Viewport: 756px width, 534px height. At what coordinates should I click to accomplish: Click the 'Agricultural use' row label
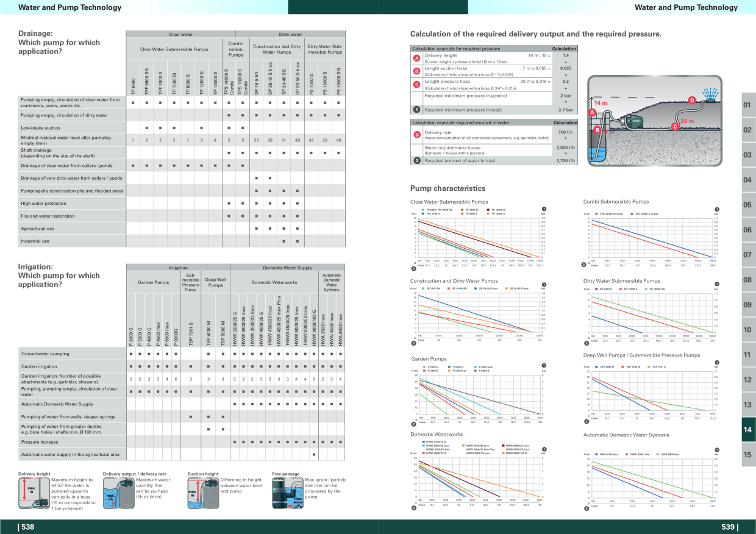[x=37, y=229]
